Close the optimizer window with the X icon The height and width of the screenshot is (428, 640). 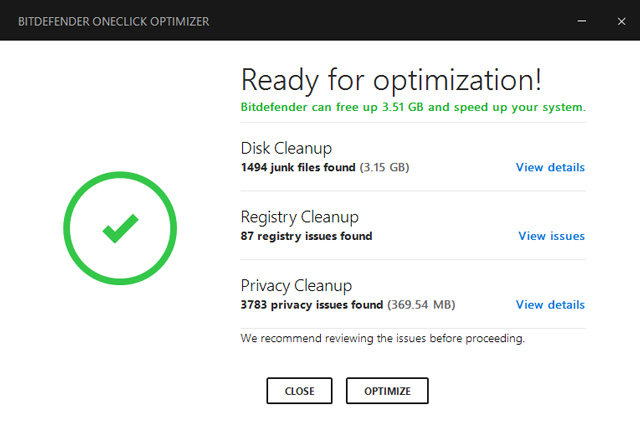621,21
